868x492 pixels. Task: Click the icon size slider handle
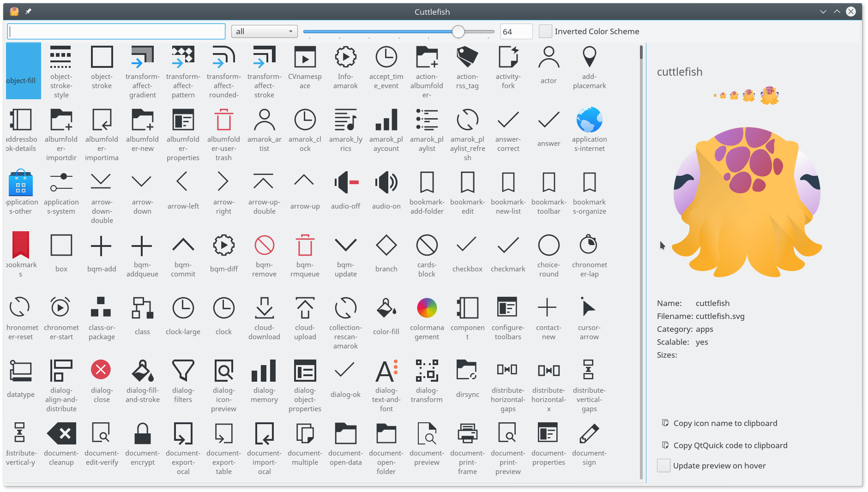(x=458, y=31)
